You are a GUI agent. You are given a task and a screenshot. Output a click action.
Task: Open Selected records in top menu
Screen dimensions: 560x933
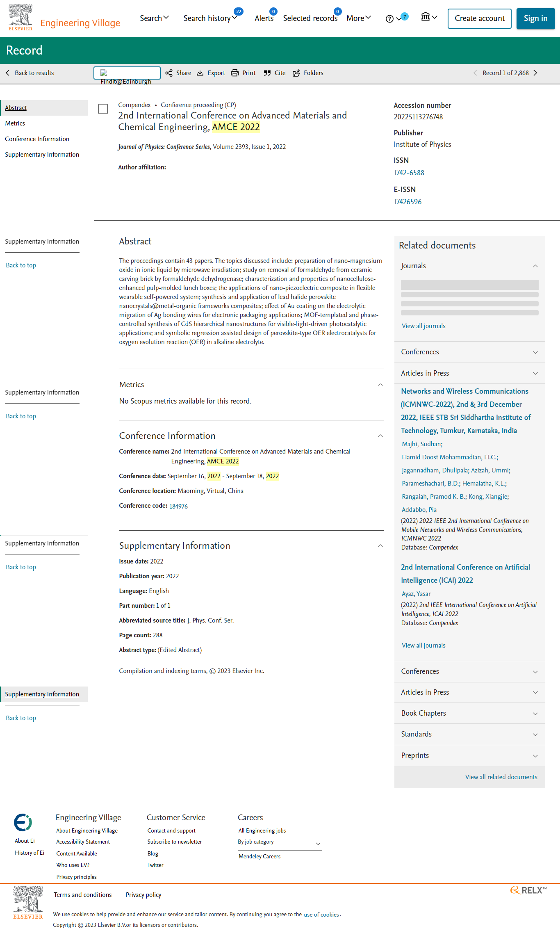click(x=310, y=18)
